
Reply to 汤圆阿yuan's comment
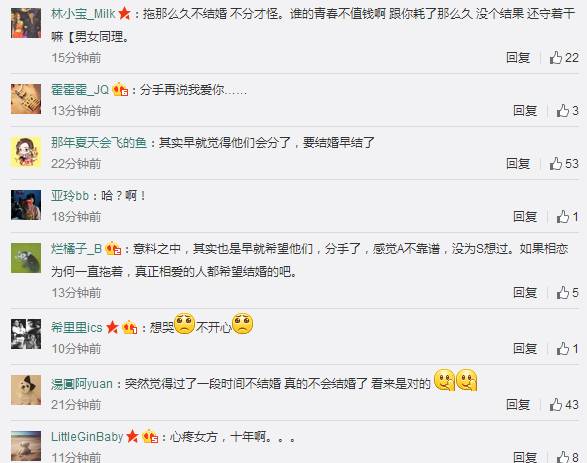518,405
